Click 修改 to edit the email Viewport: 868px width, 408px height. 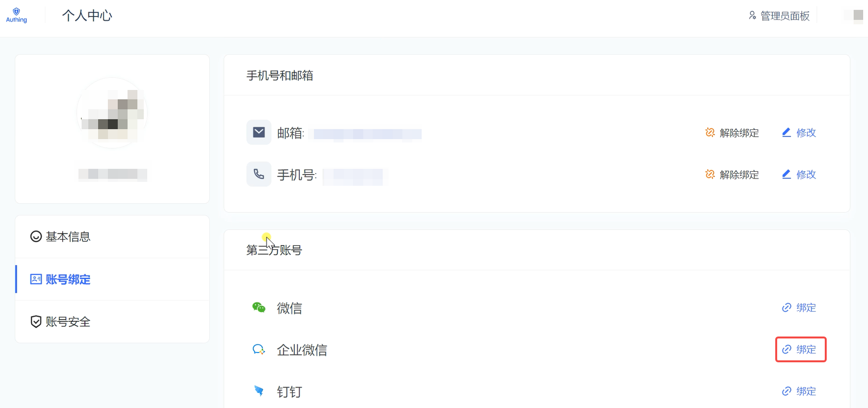coord(799,133)
